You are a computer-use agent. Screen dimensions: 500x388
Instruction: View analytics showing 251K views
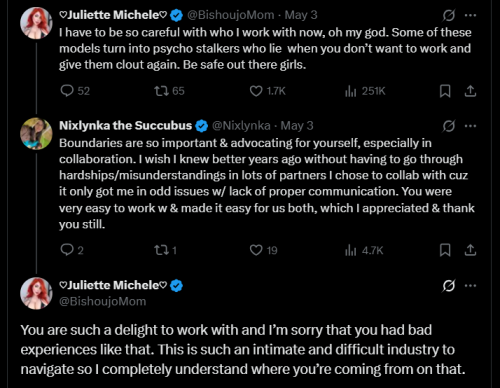click(365, 91)
